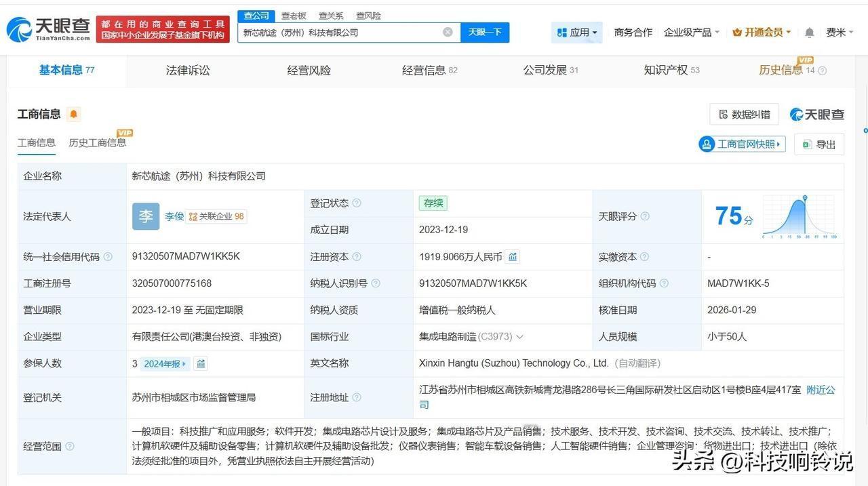Viewport: 868px width, 486px height.
Task: Open chart icon beside registered capital value
Action: tap(513, 257)
